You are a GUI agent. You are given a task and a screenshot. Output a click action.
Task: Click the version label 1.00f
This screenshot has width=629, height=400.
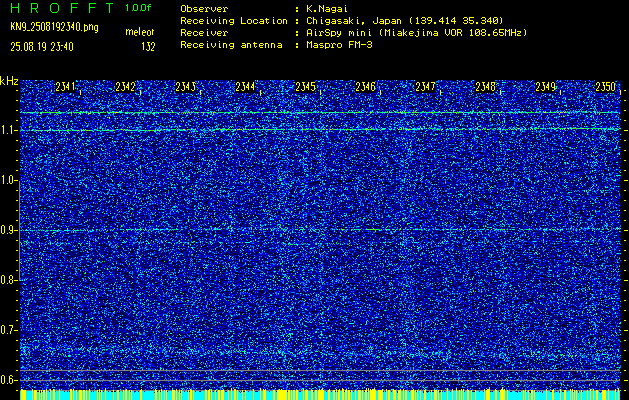point(138,8)
